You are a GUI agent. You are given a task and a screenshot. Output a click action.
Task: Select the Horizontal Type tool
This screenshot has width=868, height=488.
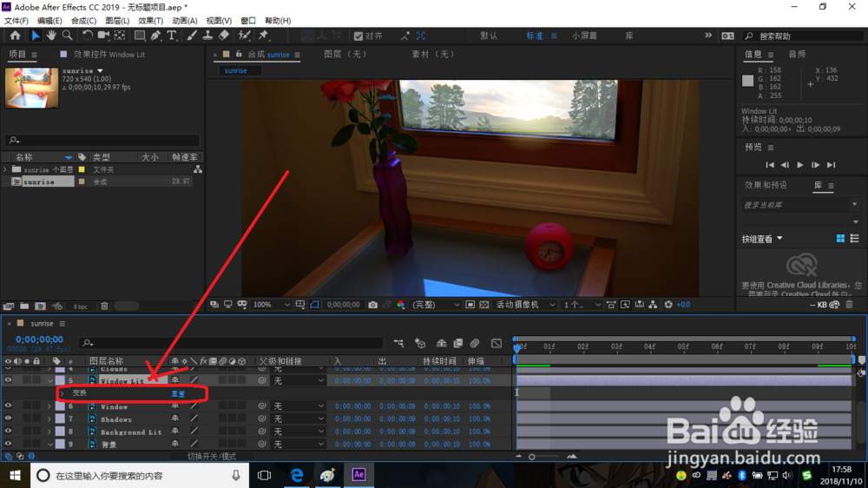coord(172,36)
